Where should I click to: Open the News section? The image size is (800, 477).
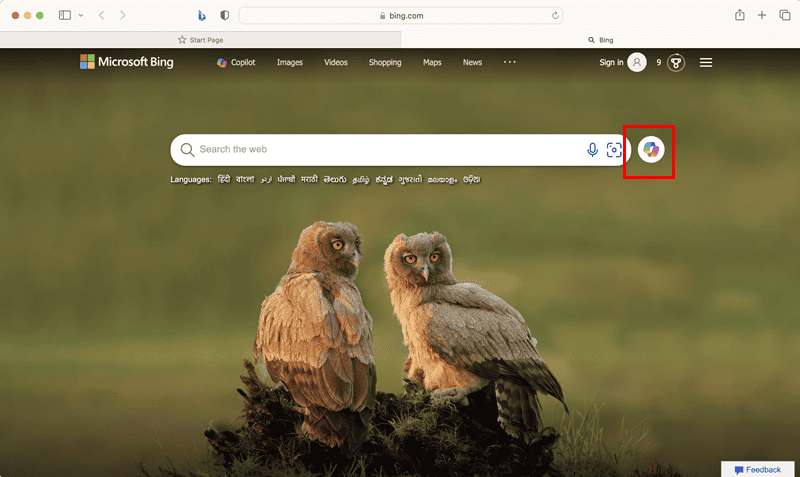click(x=472, y=62)
